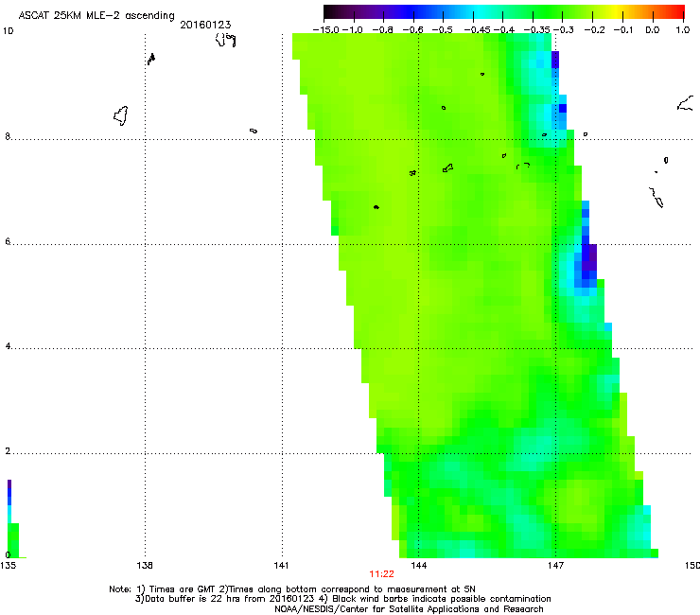Click the colorbar label "-0.1"
The width and height of the screenshot is (700, 615).
pos(623,30)
